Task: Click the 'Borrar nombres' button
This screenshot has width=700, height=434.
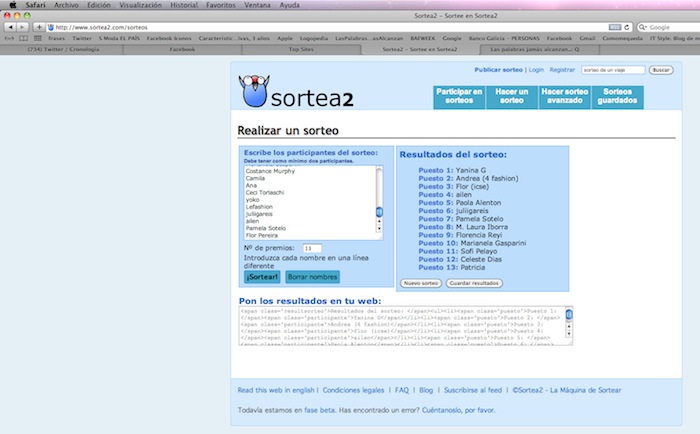Action: (311, 276)
